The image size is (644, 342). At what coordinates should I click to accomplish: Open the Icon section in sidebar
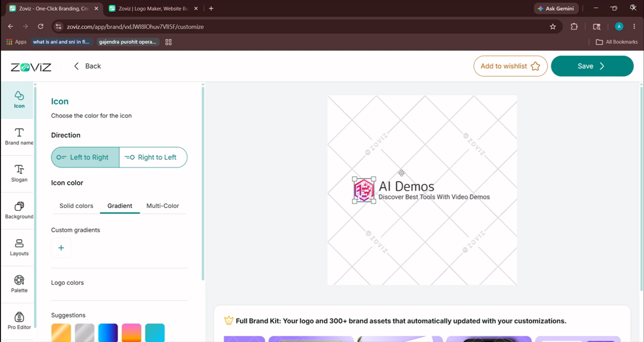pos(19,100)
